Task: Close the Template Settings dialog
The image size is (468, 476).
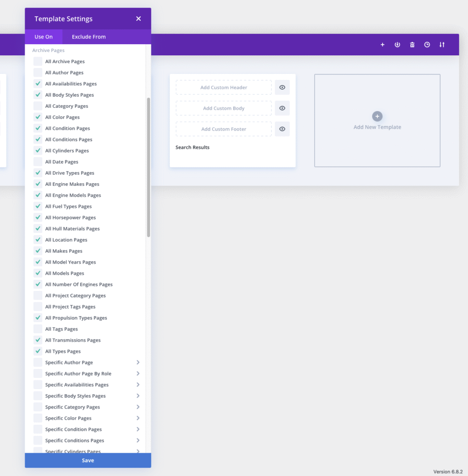Action: pos(138,19)
